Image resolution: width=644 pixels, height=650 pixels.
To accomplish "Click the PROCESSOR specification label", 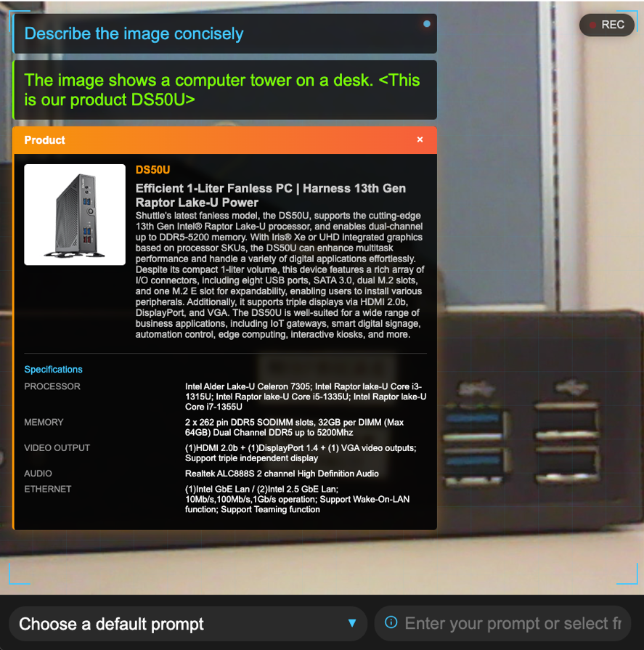I will [x=52, y=386].
